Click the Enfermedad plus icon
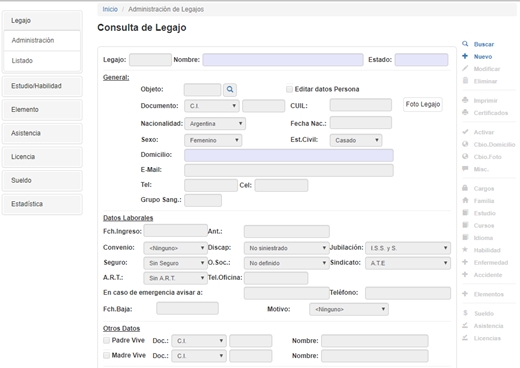 (x=465, y=262)
